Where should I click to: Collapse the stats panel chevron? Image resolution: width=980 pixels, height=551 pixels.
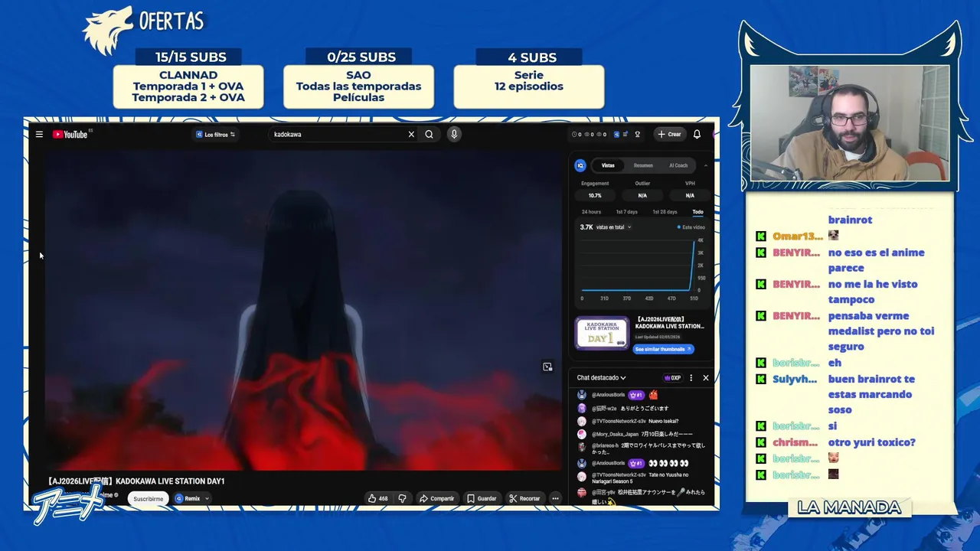click(x=706, y=165)
